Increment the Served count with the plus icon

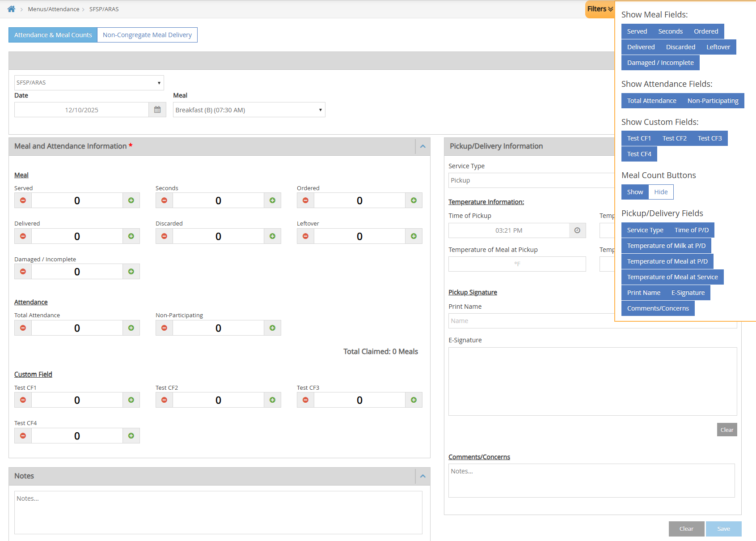[x=131, y=200]
